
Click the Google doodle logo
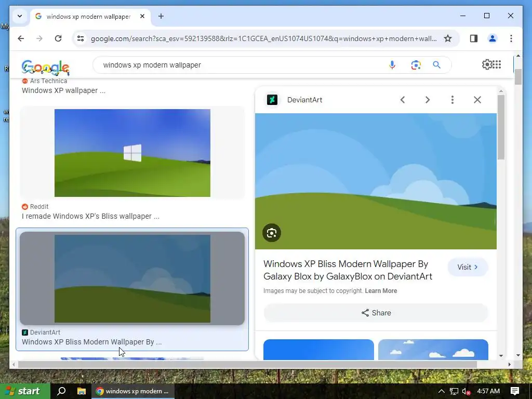pos(46,68)
